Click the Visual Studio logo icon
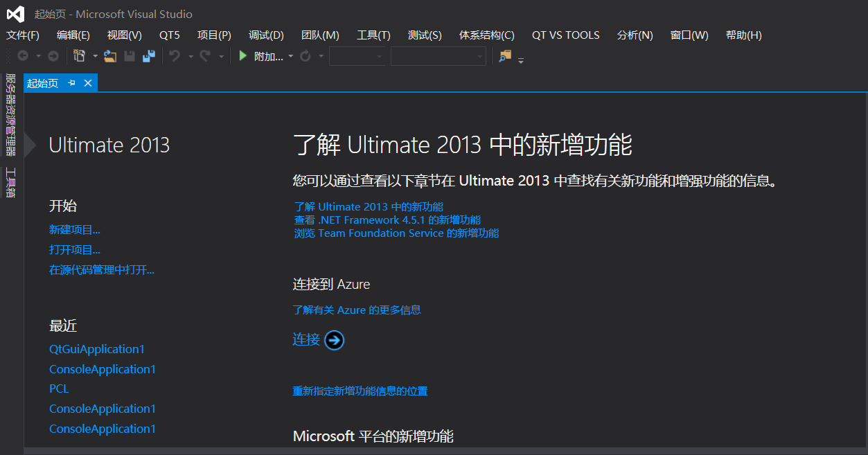868x455 pixels. (15, 14)
